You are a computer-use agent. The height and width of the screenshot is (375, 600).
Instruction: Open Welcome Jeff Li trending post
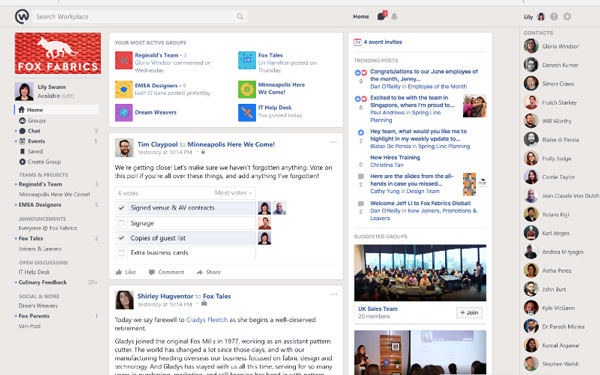(x=420, y=203)
